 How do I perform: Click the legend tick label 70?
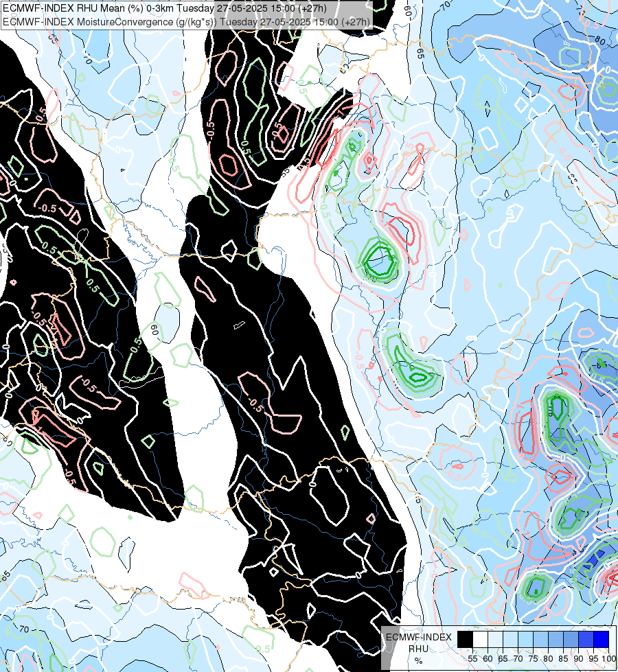518,659
